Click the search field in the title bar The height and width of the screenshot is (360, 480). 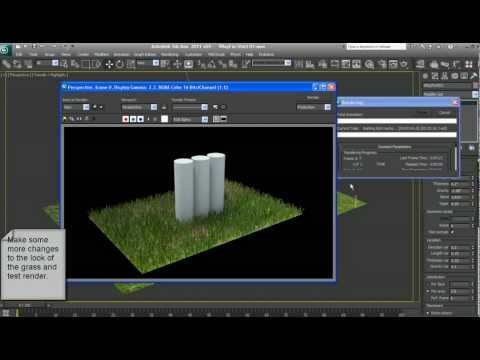[x=376, y=47]
